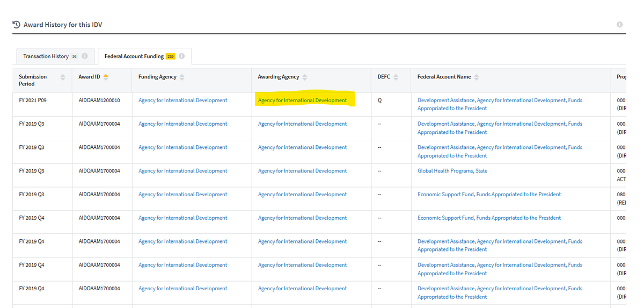Screen dimensions: 644x308
Task: Open Global Health Programs, State account link
Action: coord(452,171)
